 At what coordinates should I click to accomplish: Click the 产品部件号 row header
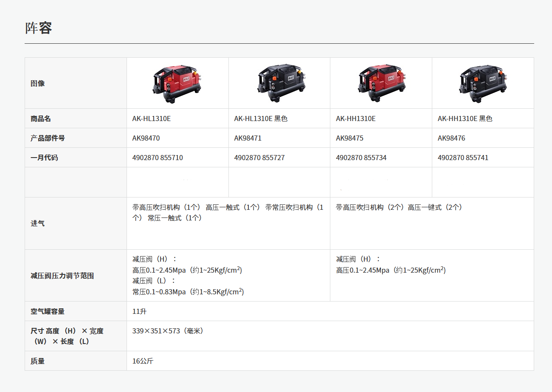pyautogui.click(x=76, y=138)
